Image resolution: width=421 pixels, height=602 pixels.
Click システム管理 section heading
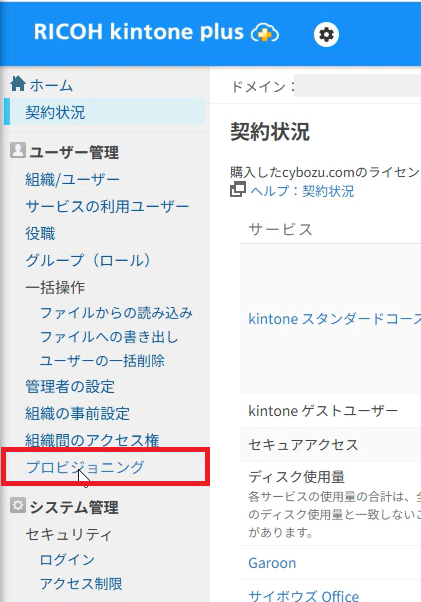pyautogui.click(x=74, y=507)
